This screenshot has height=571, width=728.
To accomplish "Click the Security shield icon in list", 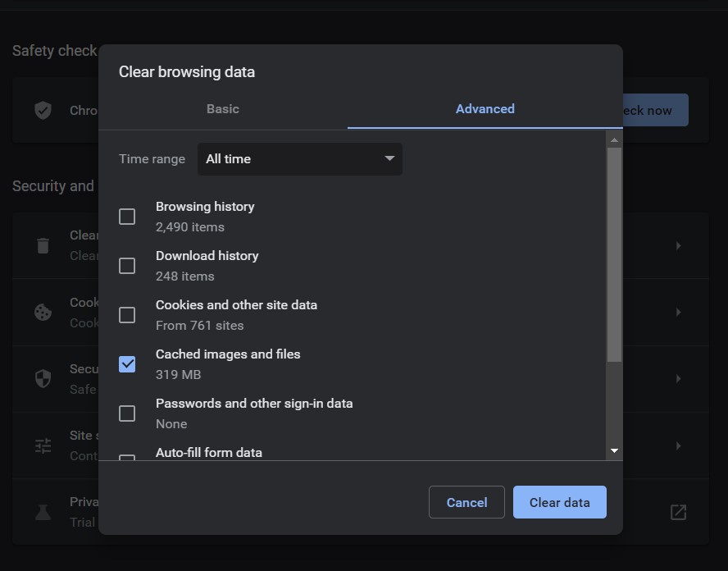I will click(x=43, y=378).
